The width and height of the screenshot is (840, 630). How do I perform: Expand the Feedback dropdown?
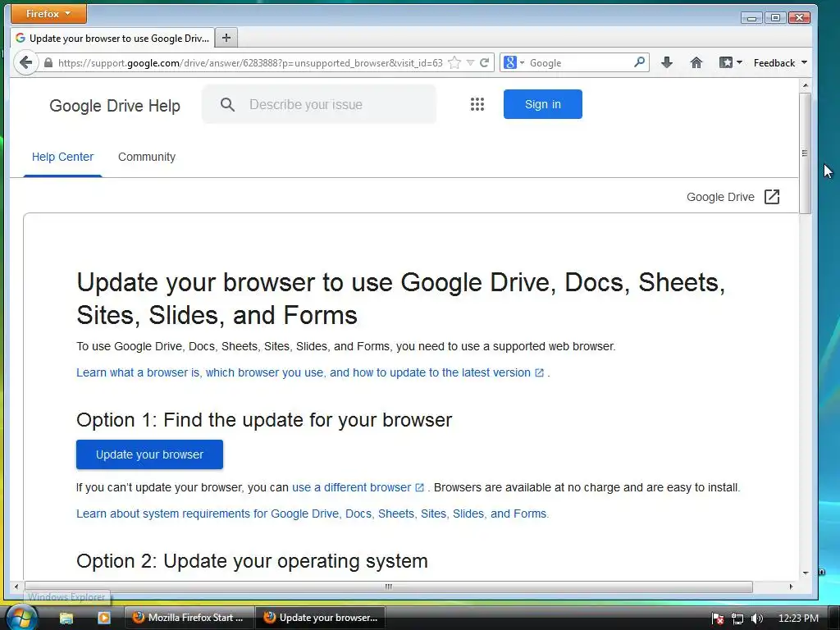click(x=780, y=62)
